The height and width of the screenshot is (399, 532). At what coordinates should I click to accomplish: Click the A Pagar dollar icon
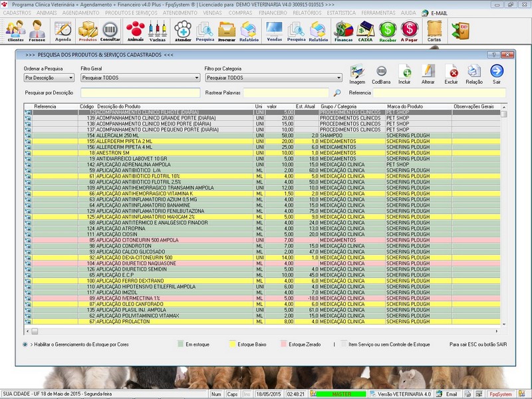point(409,30)
